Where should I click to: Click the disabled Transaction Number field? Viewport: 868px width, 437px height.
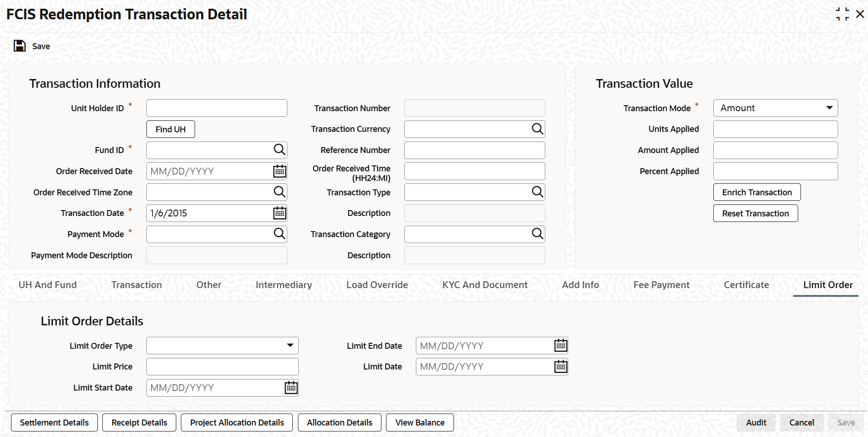coord(475,108)
